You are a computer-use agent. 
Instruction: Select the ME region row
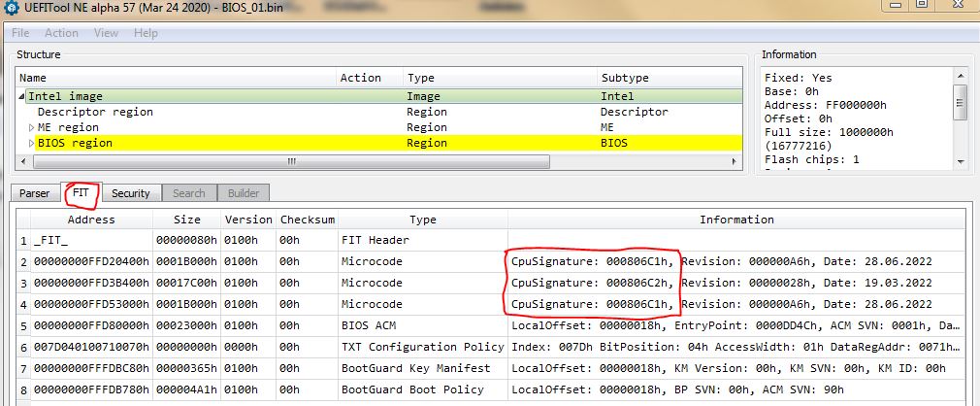[379, 127]
